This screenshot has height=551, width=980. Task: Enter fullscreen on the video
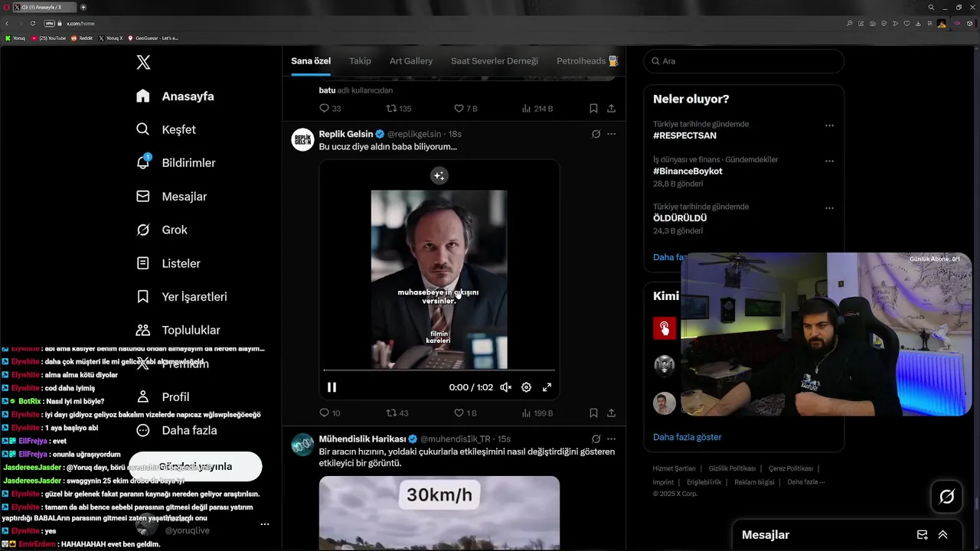pos(547,387)
